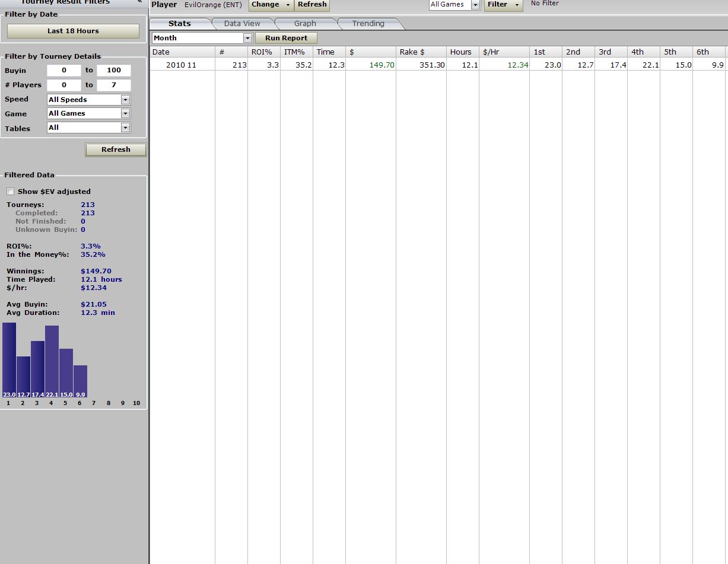Switch to the Data View tab

click(x=242, y=24)
